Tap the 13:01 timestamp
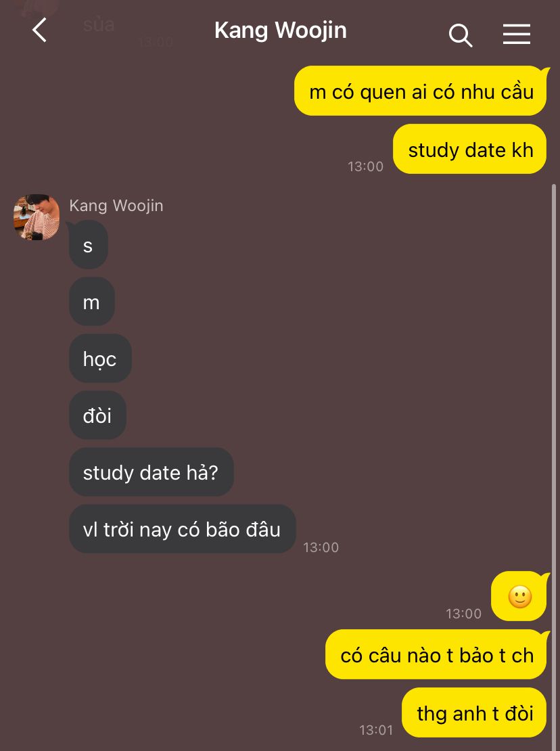560x751 pixels. tap(376, 729)
